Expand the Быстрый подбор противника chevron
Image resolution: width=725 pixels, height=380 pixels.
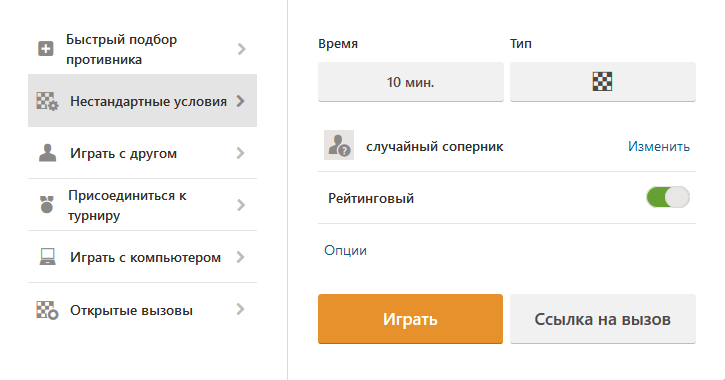tap(241, 49)
